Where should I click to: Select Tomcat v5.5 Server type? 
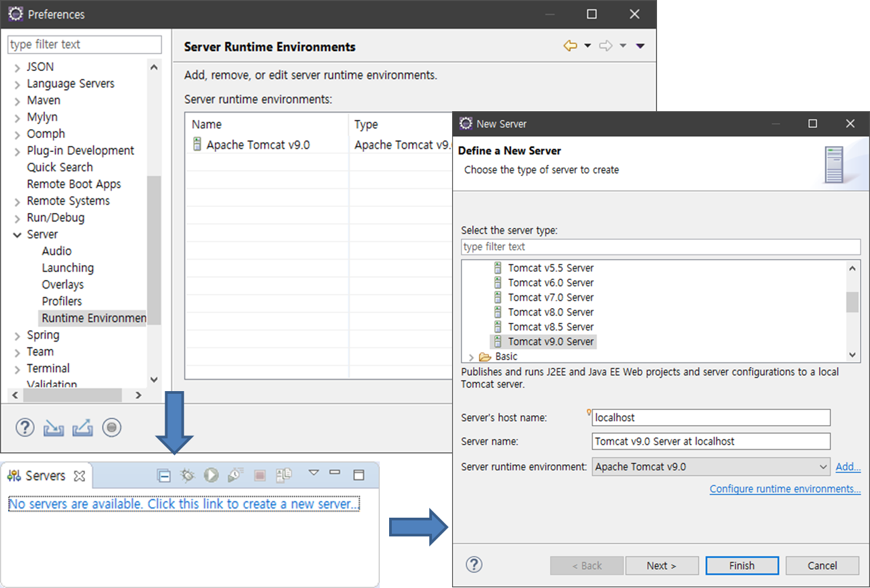pos(551,268)
